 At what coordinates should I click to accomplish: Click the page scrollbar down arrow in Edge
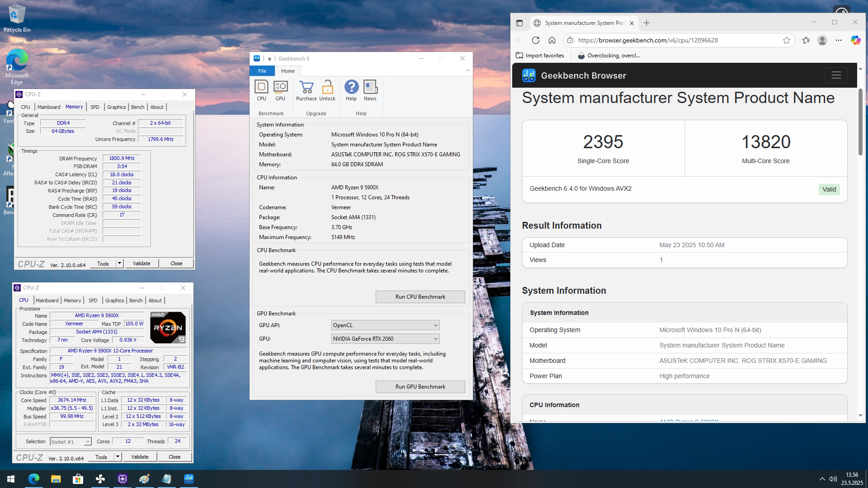click(860, 416)
